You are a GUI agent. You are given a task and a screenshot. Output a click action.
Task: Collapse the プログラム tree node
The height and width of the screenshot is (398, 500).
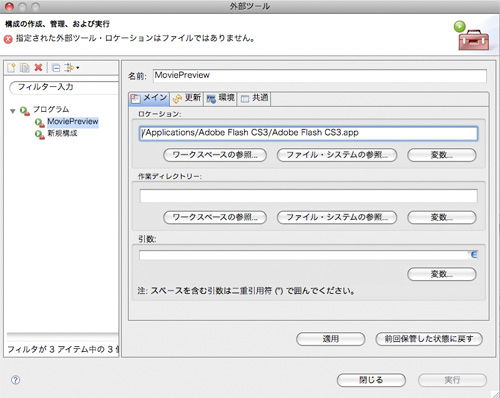click(x=13, y=111)
